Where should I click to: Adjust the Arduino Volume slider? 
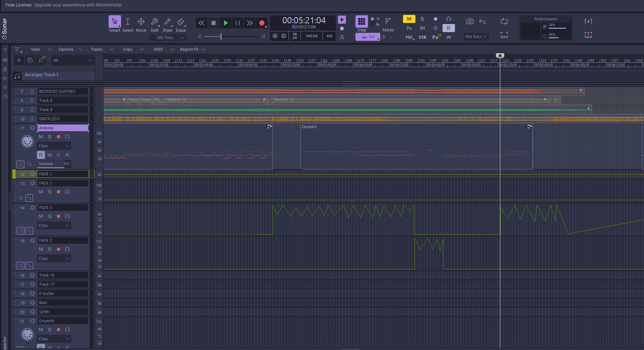[x=54, y=164]
